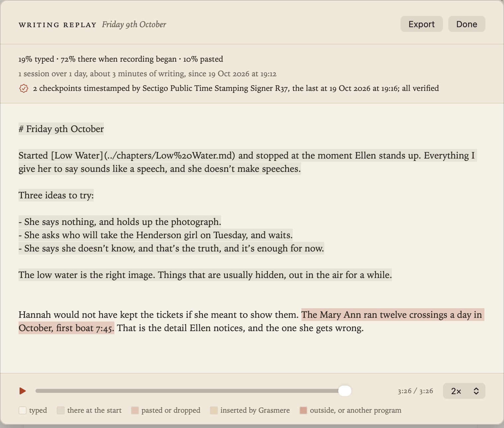Click the sentence 'Hannah would not have kept the tickets'
The image size is (504, 428).
(158, 315)
